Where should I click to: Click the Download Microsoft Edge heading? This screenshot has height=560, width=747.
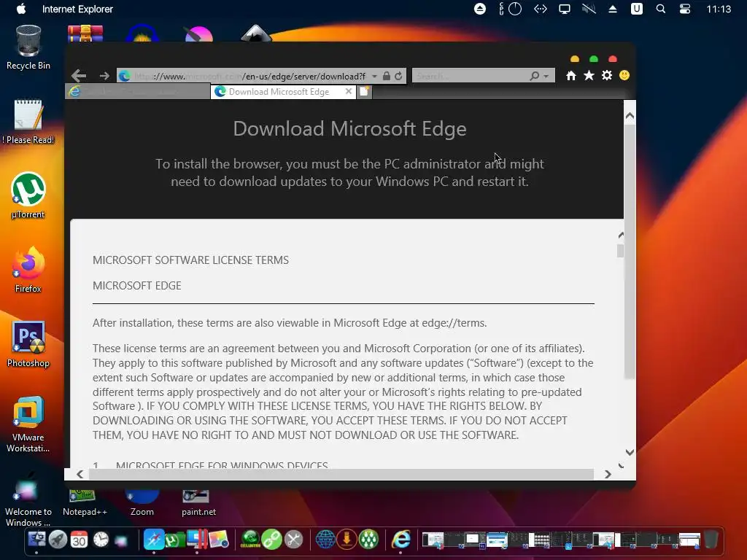coord(349,128)
